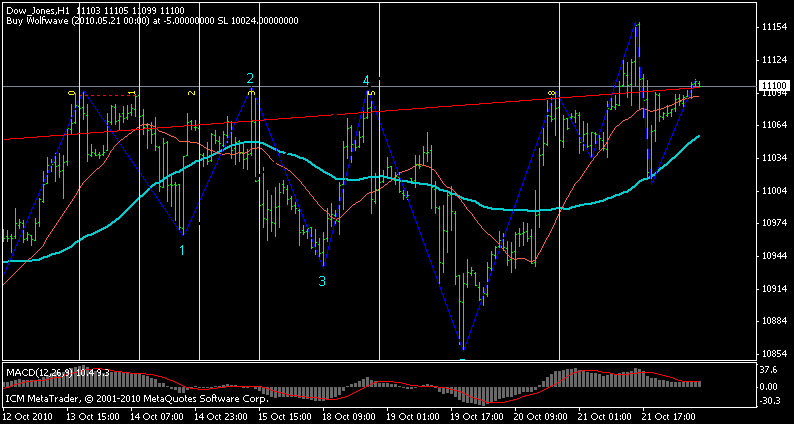Select the 12 Oct 2010 date label
Viewport: 794px width, 424px height.
(26, 413)
